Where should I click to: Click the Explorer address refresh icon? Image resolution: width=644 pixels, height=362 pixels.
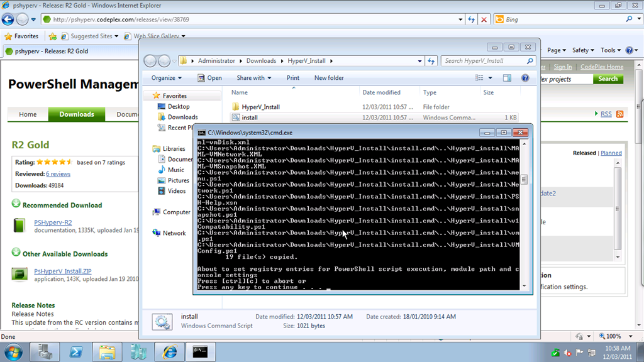coord(431,61)
